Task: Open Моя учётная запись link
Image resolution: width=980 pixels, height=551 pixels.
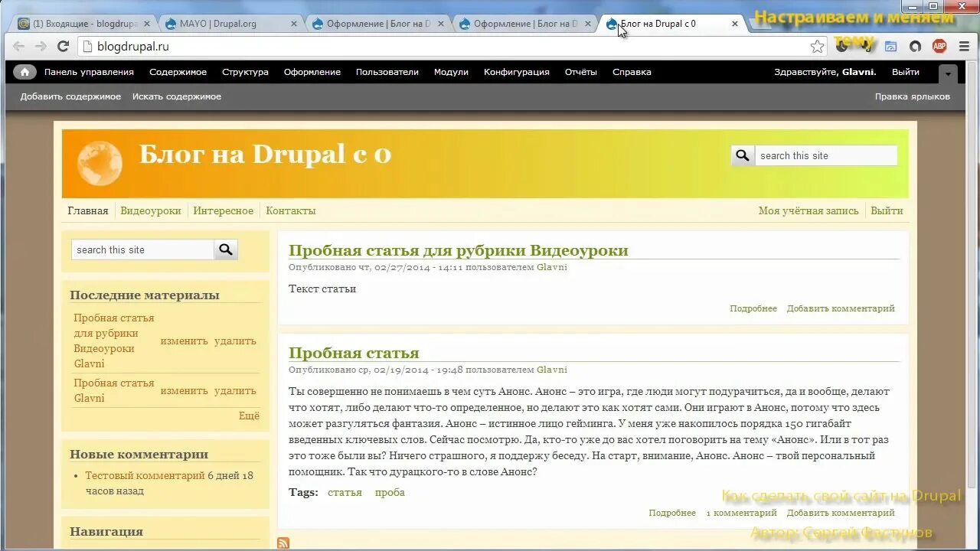Action: coord(808,210)
